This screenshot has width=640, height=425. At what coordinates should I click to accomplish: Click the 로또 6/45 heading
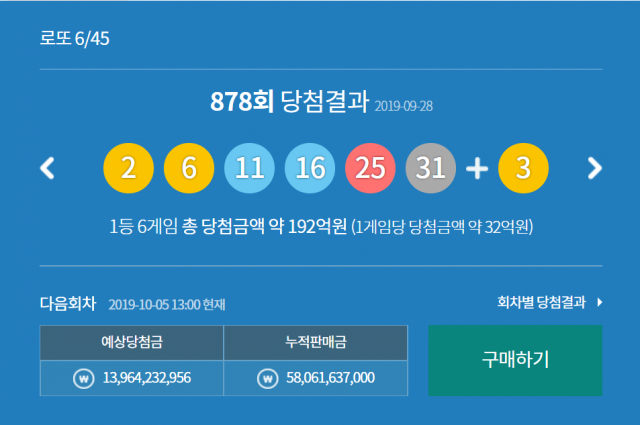[74, 38]
